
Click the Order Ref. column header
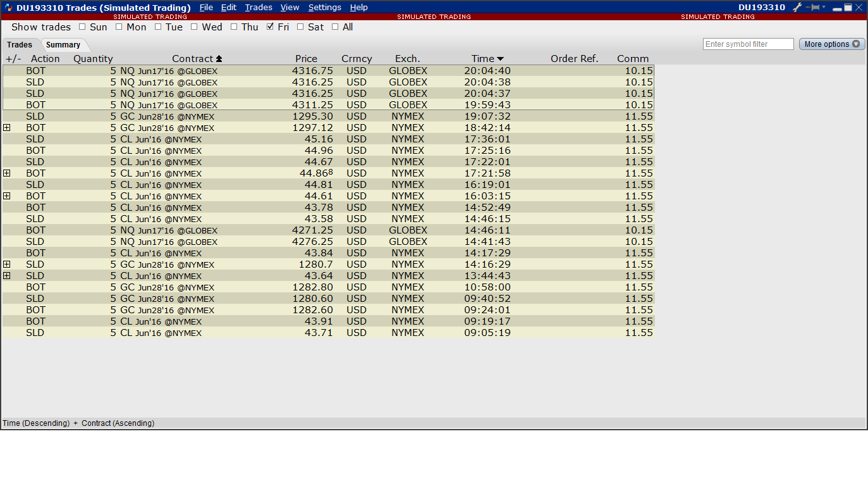574,59
